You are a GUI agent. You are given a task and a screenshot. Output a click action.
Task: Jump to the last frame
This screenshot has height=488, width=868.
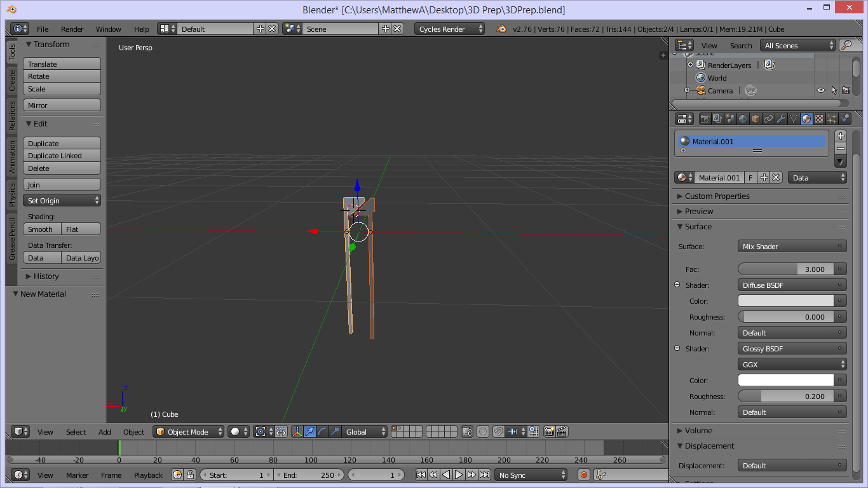coord(484,475)
